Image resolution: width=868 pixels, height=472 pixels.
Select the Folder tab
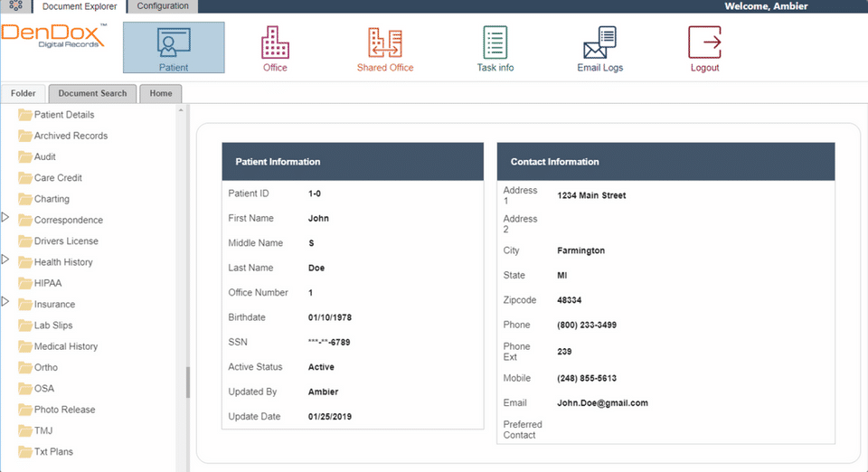tap(24, 93)
